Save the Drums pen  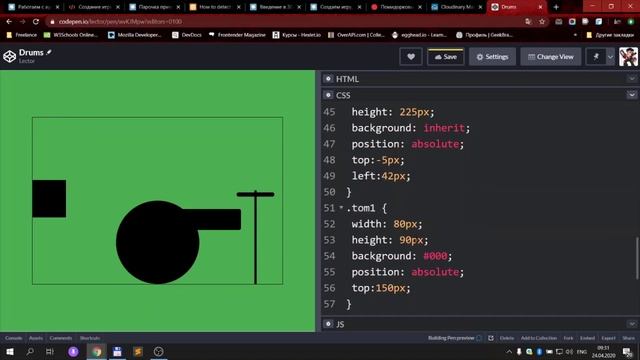(x=446, y=57)
